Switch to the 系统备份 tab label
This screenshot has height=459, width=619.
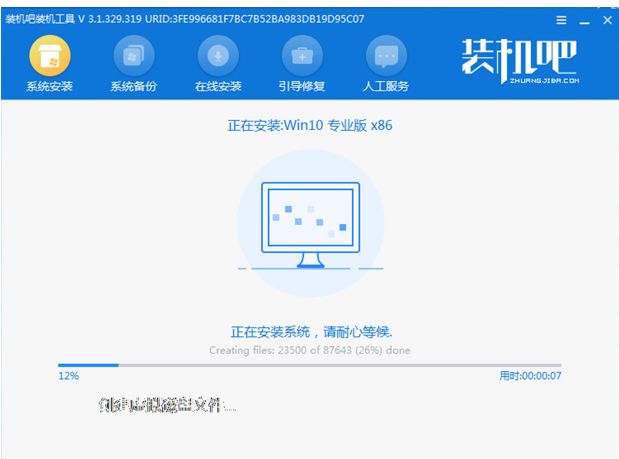pyautogui.click(x=133, y=86)
